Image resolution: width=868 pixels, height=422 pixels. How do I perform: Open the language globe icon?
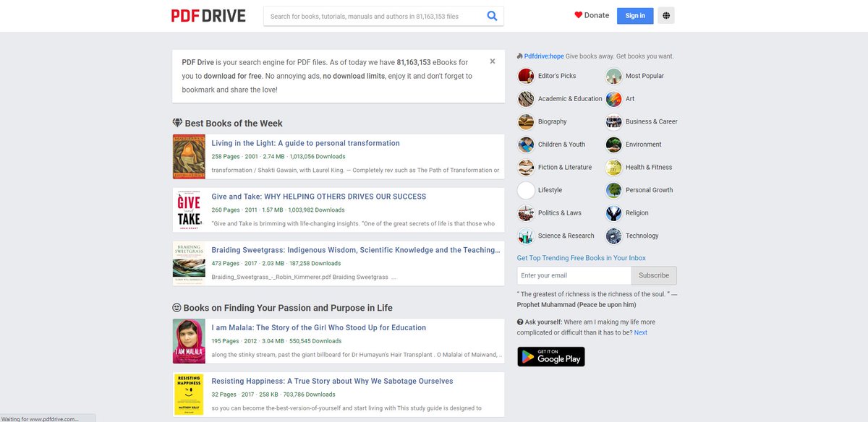(x=665, y=16)
